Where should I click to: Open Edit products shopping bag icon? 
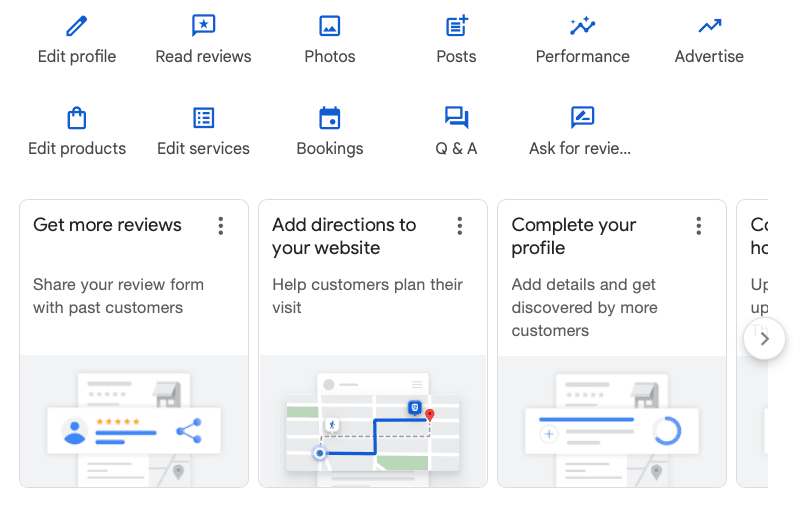77,118
